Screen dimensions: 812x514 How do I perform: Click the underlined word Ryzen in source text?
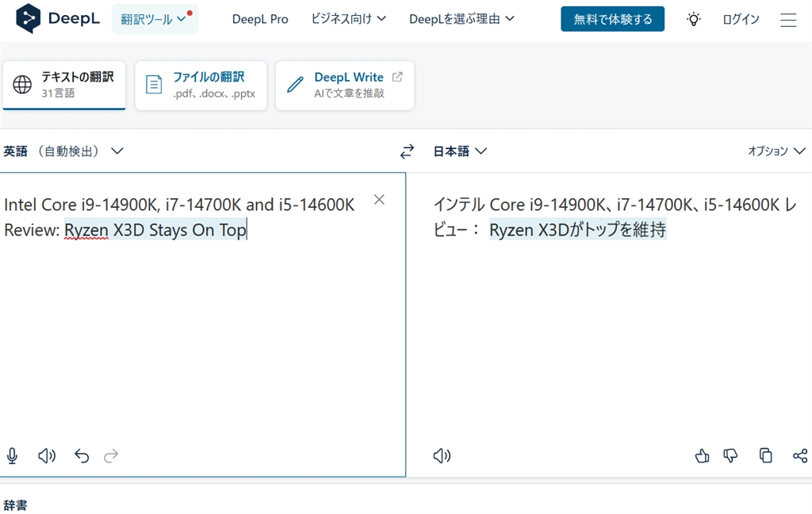pos(86,230)
